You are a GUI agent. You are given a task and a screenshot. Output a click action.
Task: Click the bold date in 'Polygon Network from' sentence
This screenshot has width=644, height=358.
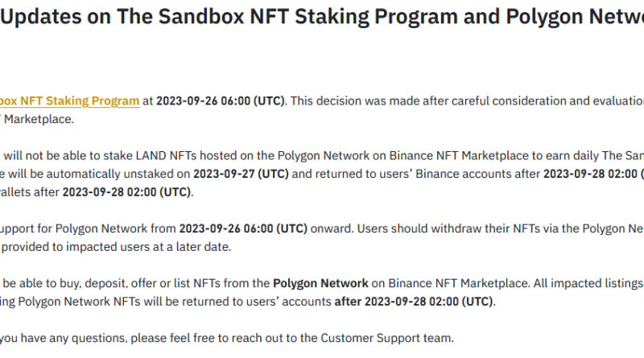pos(243,228)
